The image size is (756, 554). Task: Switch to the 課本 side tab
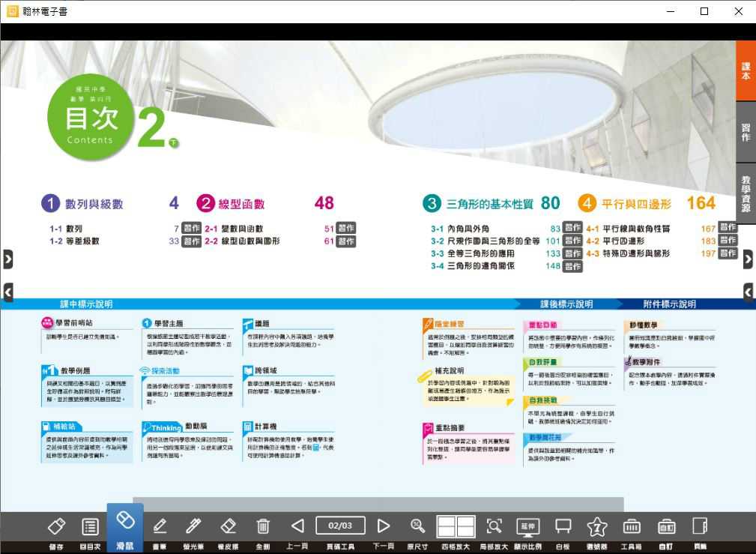746,71
